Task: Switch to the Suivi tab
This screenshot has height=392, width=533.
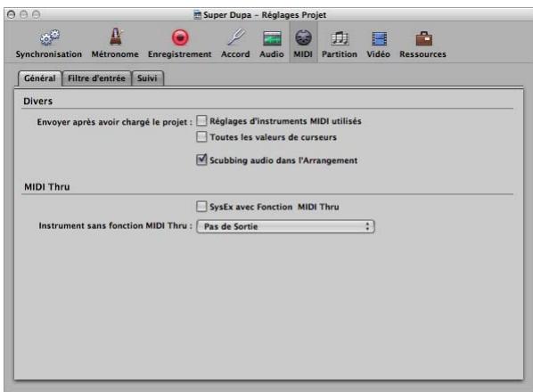Action: (x=147, y=78)
